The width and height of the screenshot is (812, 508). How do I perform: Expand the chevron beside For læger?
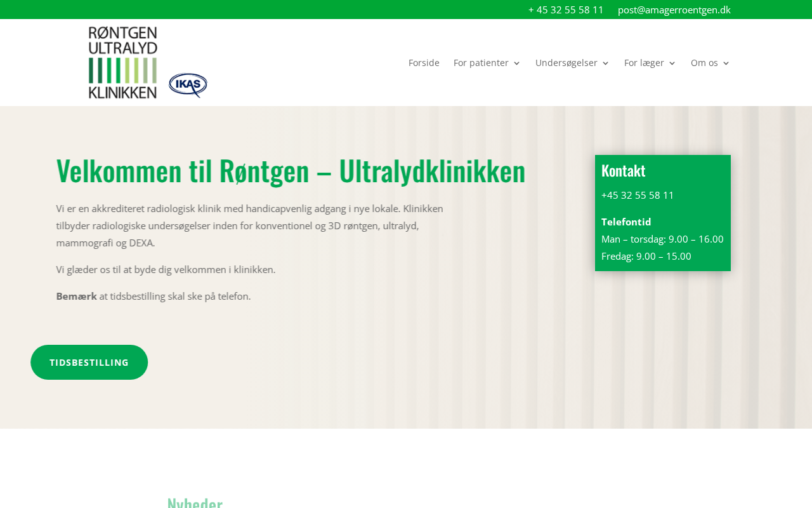tap(672, 63)
